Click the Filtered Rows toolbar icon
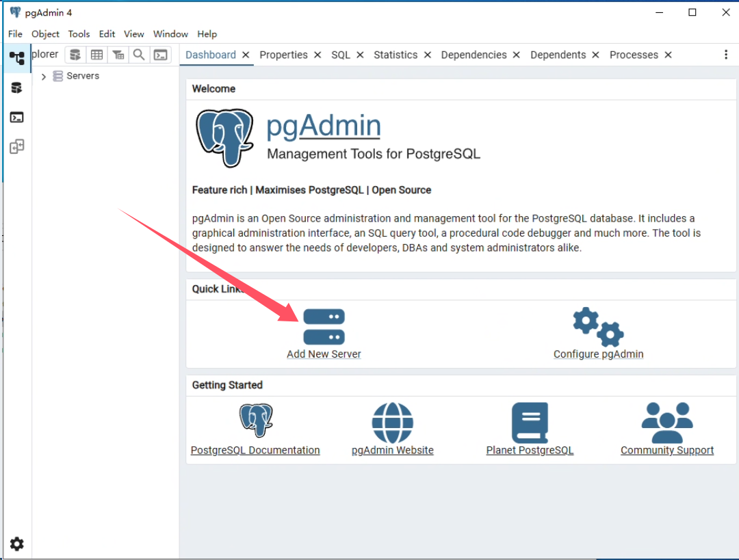Image resolution: width=739 pixels, height=560 pixels. 118,55
